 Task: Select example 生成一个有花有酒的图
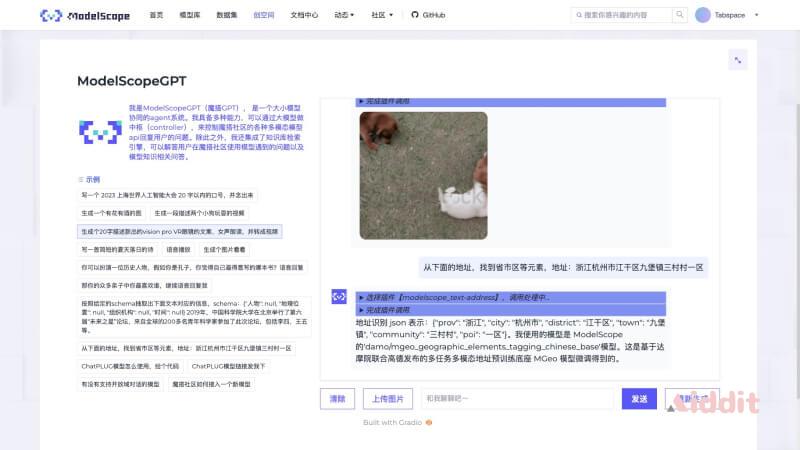pos(111,213)
